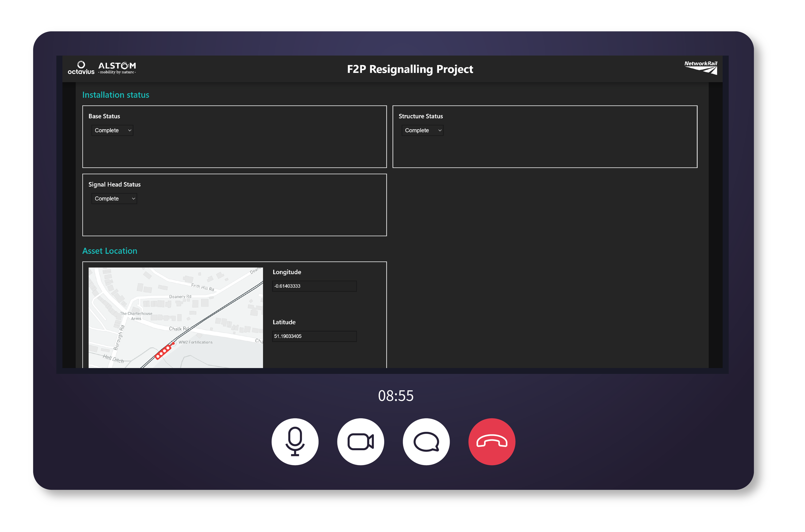Click the Installation status heading
The height and width of the screenshot is (532, 805).
[x=116, y=95]
